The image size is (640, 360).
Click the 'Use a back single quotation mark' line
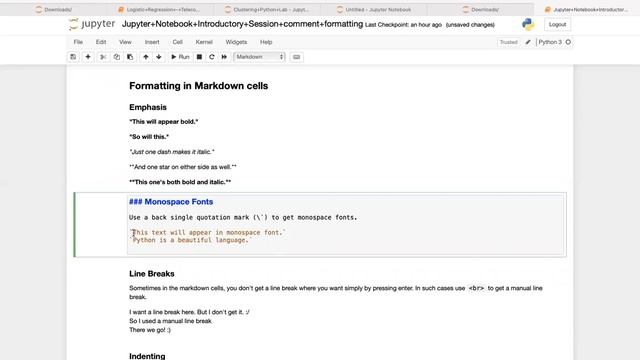[x=243, y=218]
